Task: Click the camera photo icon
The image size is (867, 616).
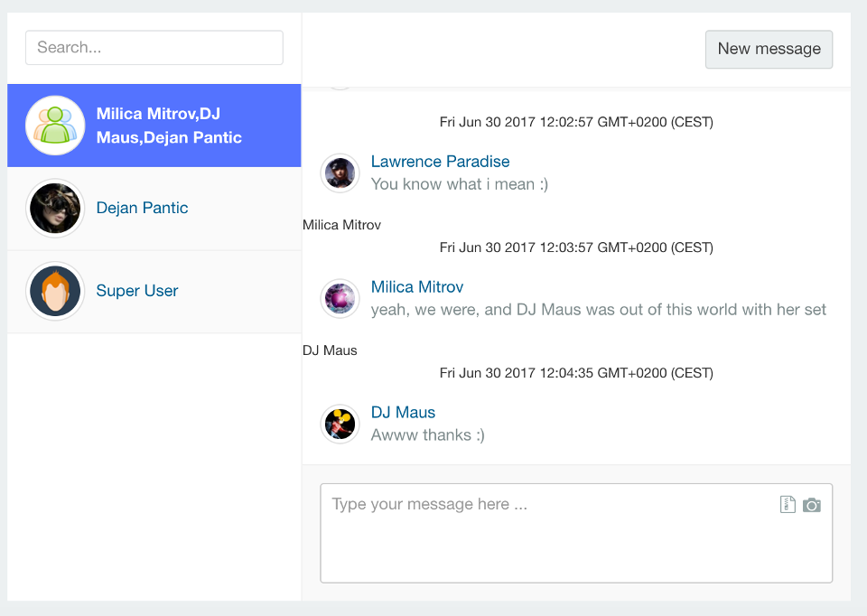Action: pos(812,505)
